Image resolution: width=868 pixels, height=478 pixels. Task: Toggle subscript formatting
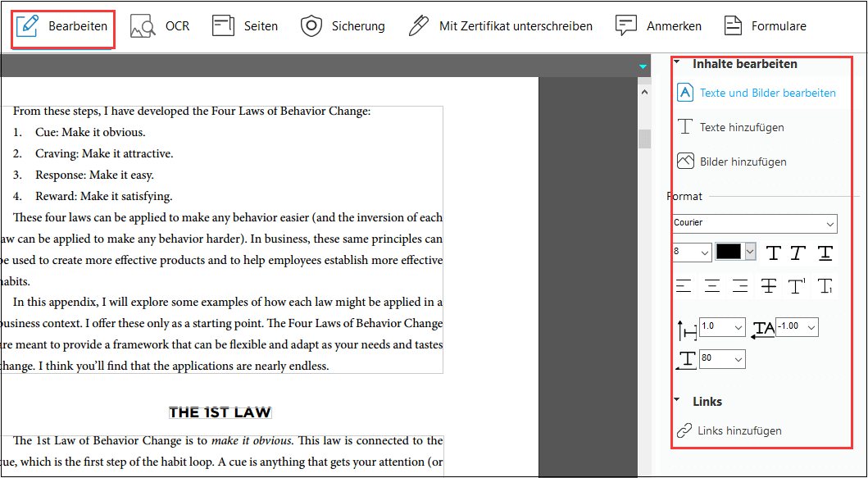pos(825,286)
